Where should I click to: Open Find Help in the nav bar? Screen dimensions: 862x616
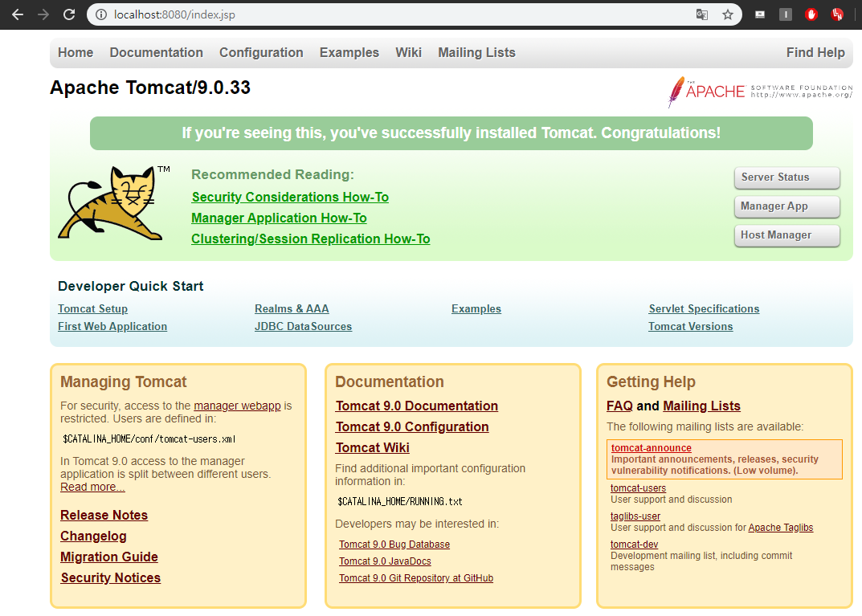815,53
